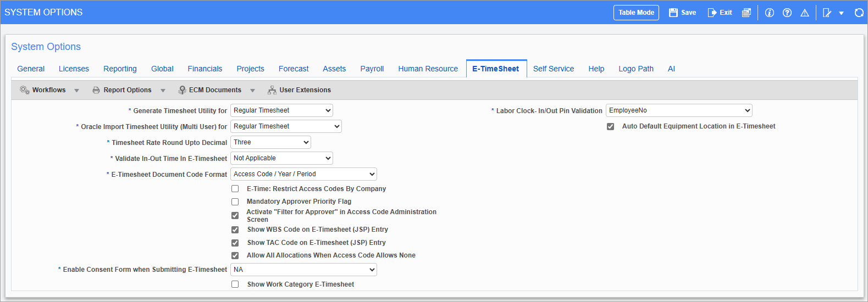Screen dimensions: 868x302
Task: Open User Extensions from the toolbar
Action: (x=299, y=90)
